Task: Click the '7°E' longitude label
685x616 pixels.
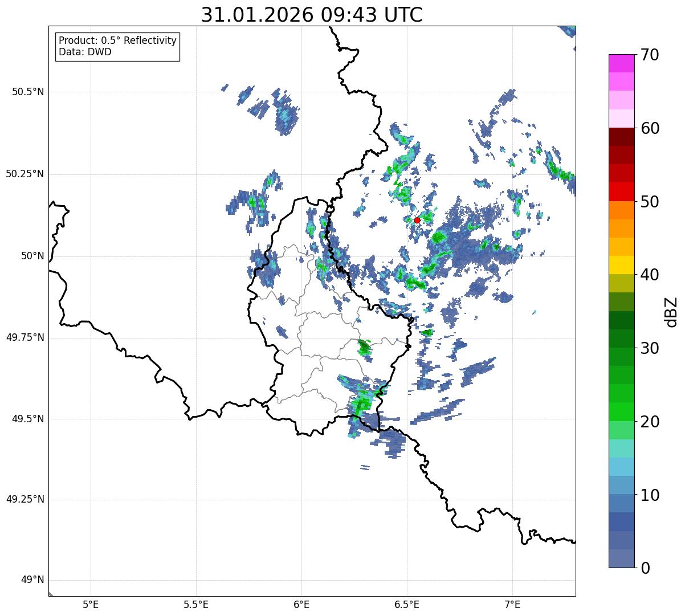Action: pos(512,605)
